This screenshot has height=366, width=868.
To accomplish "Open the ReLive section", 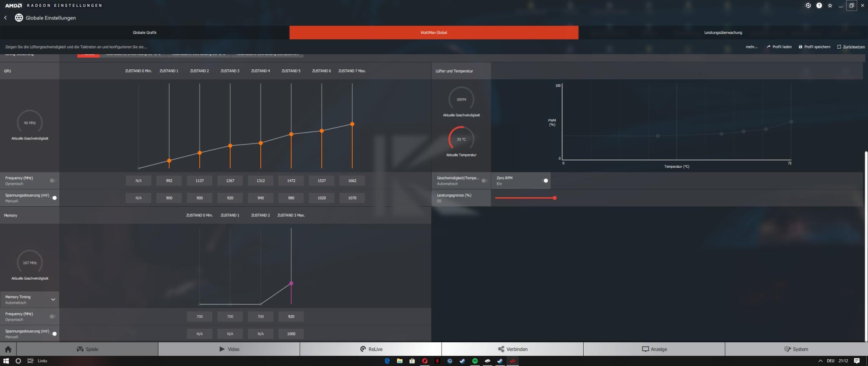I will point(371,349).
